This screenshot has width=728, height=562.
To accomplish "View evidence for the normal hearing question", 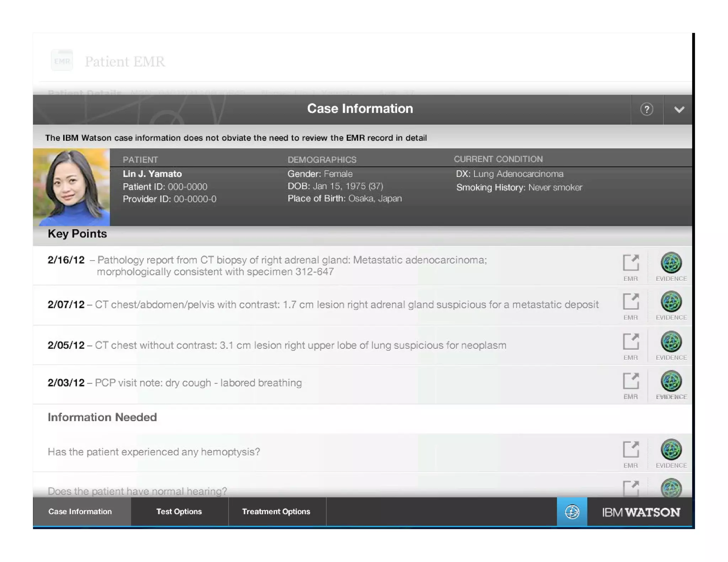I will click(671, 488).
